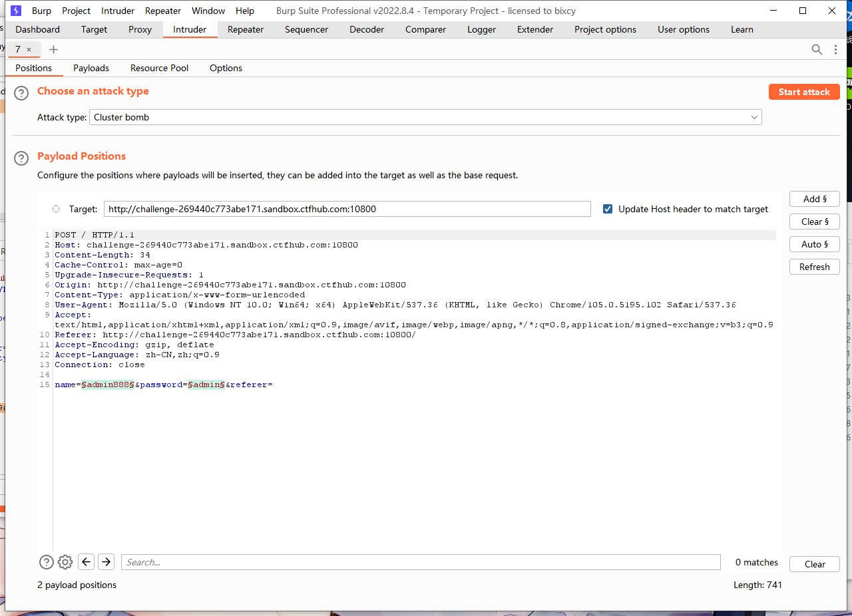This screenshot has width=852, height=616.
Task: Open the three-dot tab options menu
Action: 835,49
